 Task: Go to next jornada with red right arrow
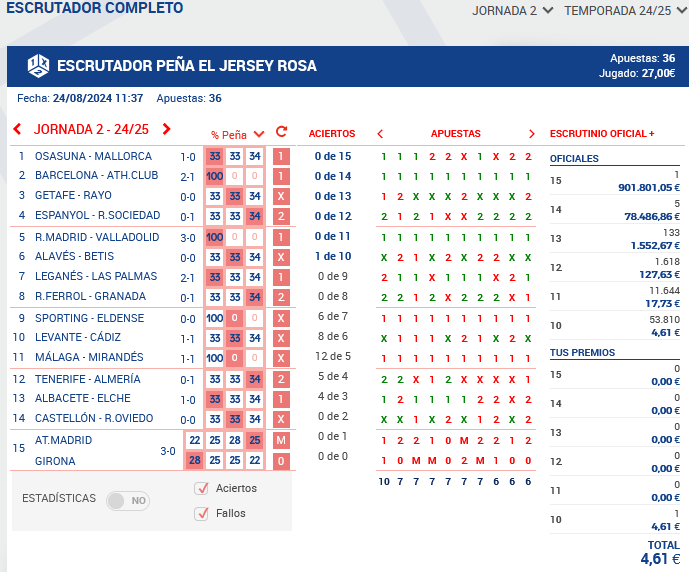click(166, 129)
